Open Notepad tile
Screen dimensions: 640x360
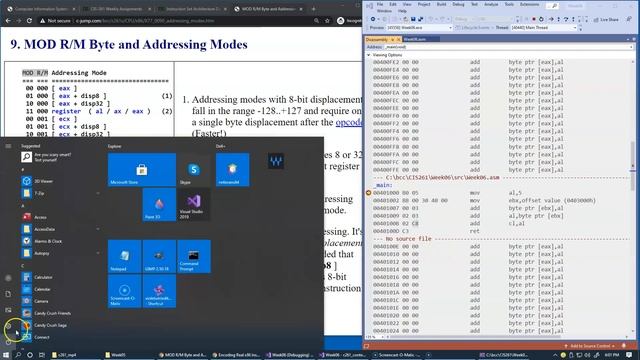pos(124,256)
